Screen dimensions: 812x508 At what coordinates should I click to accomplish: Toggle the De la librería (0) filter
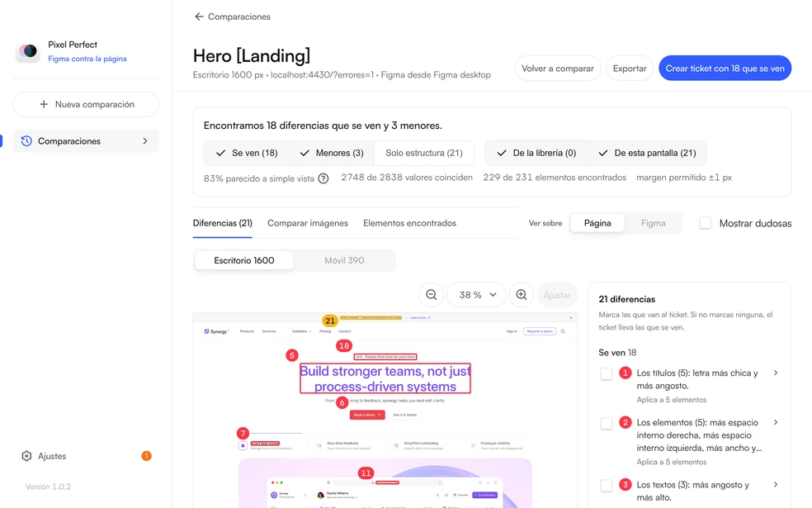(x=536, y=153)
